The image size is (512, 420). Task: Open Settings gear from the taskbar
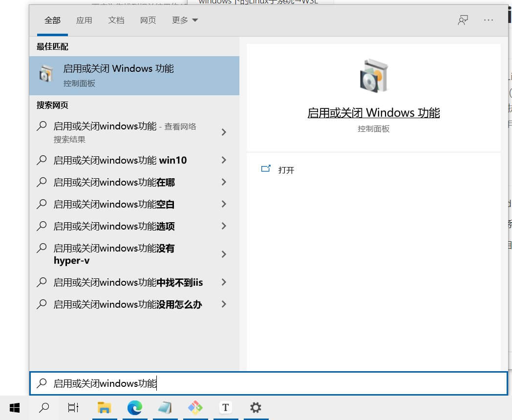pyautogui.click(x=256, y=408)
